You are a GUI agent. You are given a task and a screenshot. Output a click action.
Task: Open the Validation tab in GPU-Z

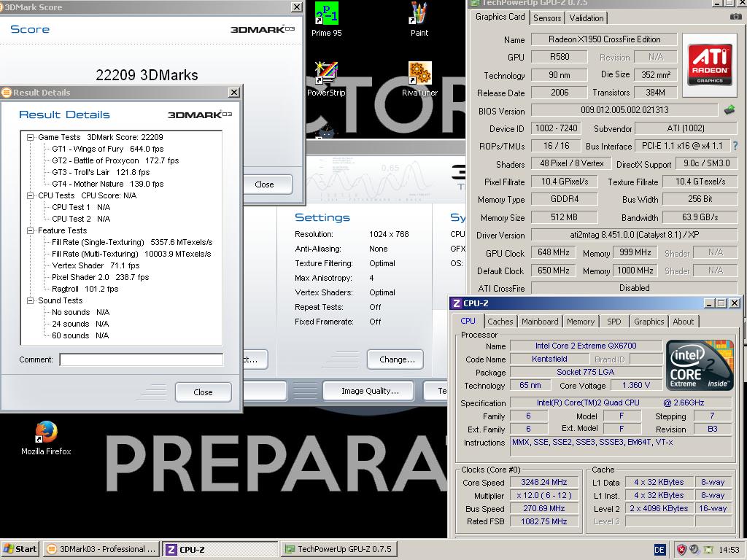pos(586,18)
